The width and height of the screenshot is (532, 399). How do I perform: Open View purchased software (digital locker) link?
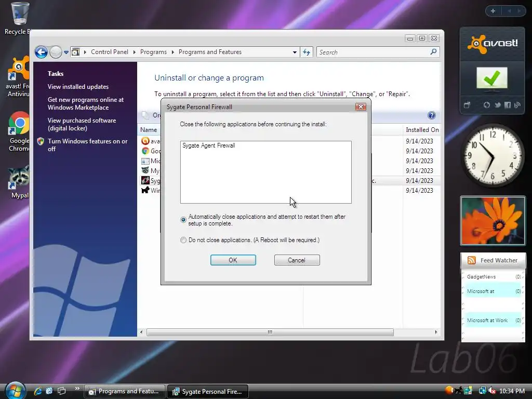[x=82, y=124]
